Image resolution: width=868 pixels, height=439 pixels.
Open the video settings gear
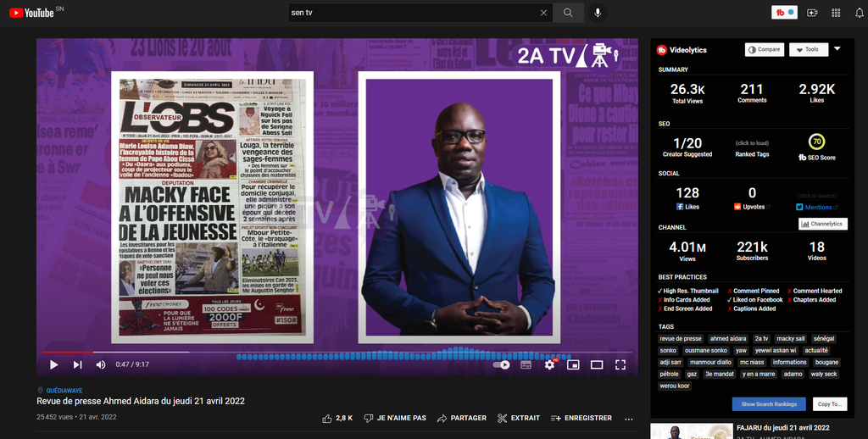tap(549, 364)
